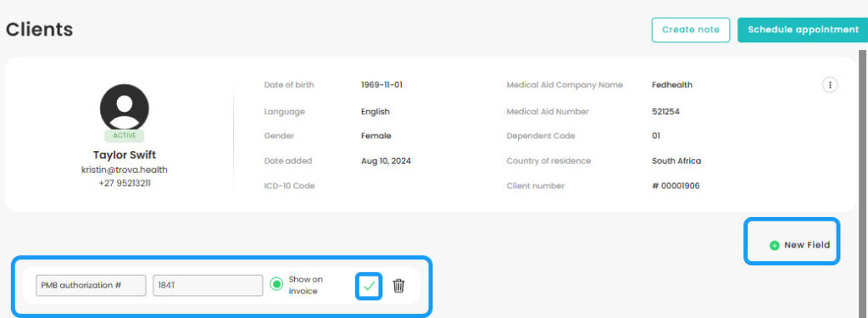Click the vertical scrollbar on the right edge
Screen dimensions: 868x318
861,183
